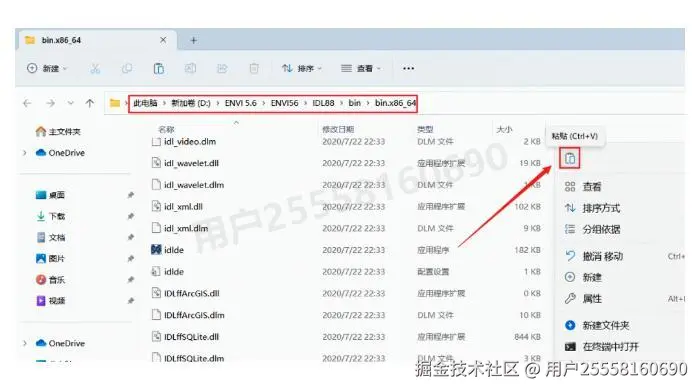This screenshot has height=391, width=700.
Task: Sort by 类型 Type column header
Action: click(x=425, y=129)
